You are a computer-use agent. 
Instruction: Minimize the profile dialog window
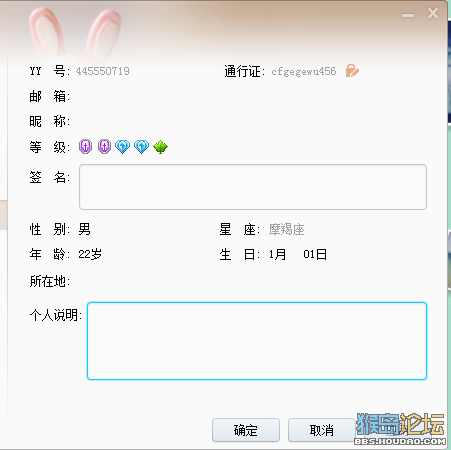[408, 15]
